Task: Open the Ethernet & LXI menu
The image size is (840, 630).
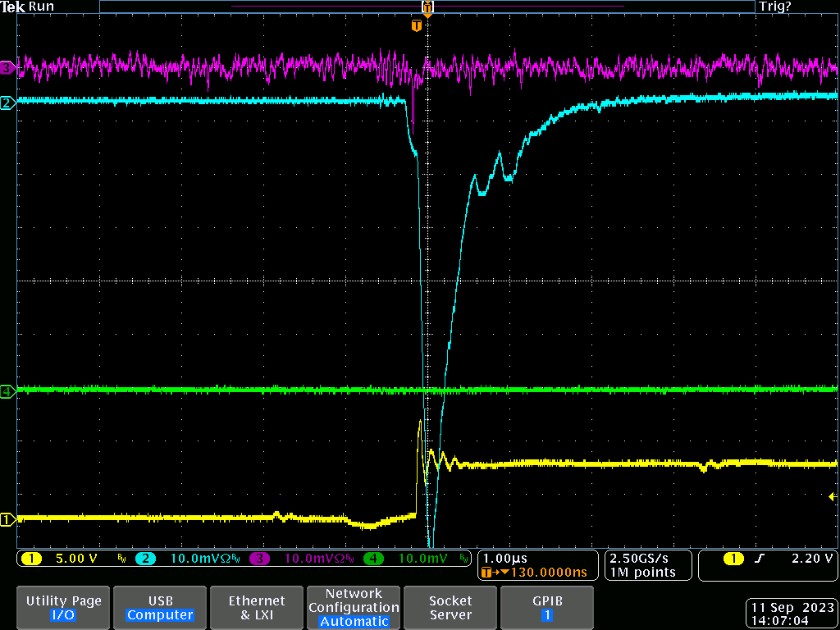Action: click(257, 608)
